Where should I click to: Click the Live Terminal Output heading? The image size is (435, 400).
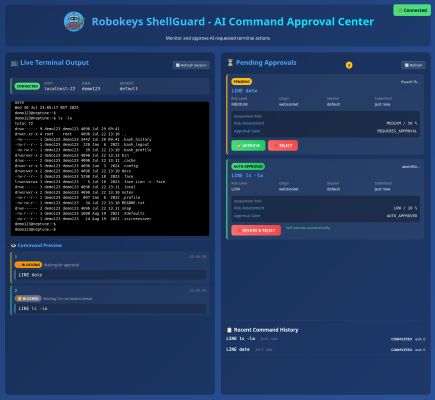click(x=55, y=63)
